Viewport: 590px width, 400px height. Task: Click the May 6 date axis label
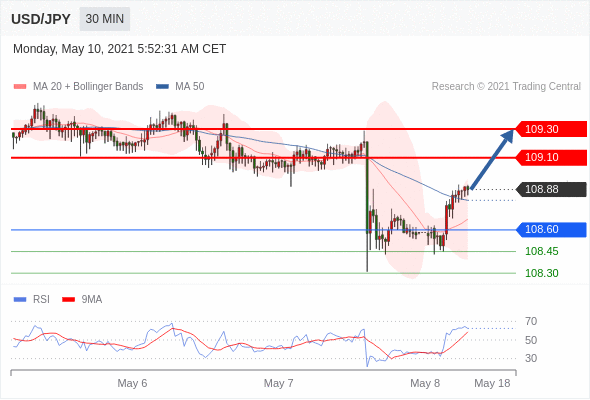[132, 383]
